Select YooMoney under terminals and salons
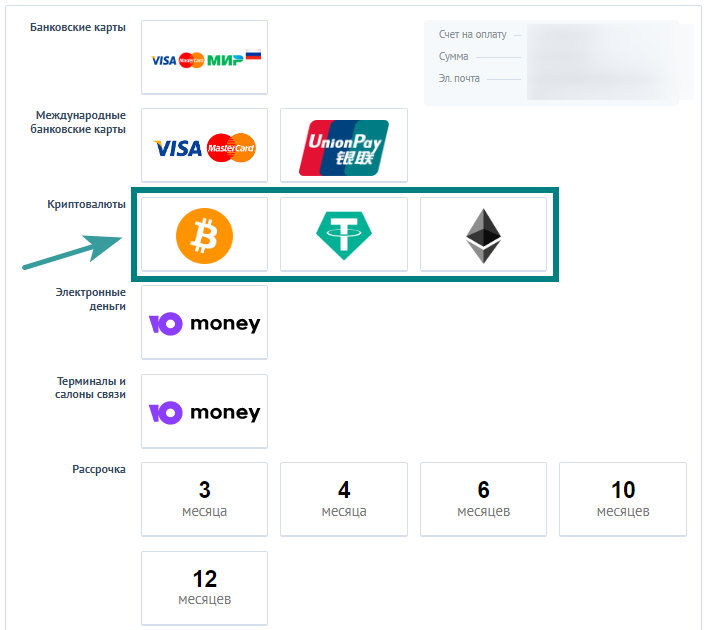 click(204, 411)
